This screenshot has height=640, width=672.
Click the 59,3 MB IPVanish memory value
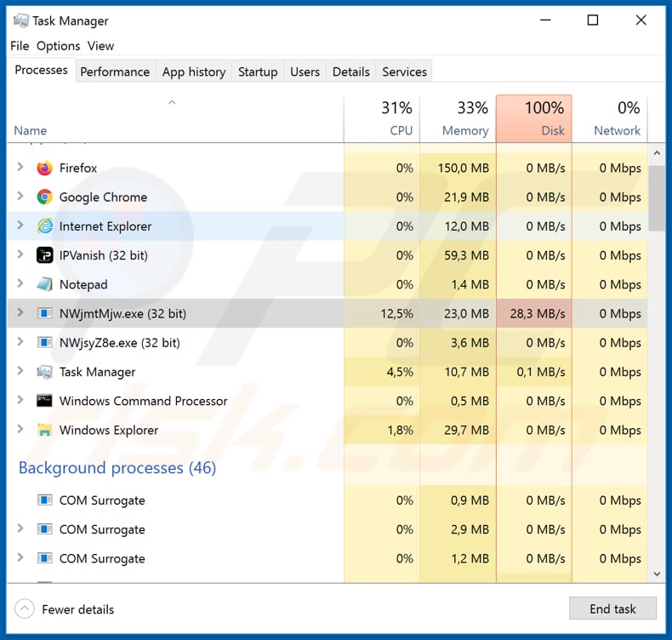click(466, 255)
